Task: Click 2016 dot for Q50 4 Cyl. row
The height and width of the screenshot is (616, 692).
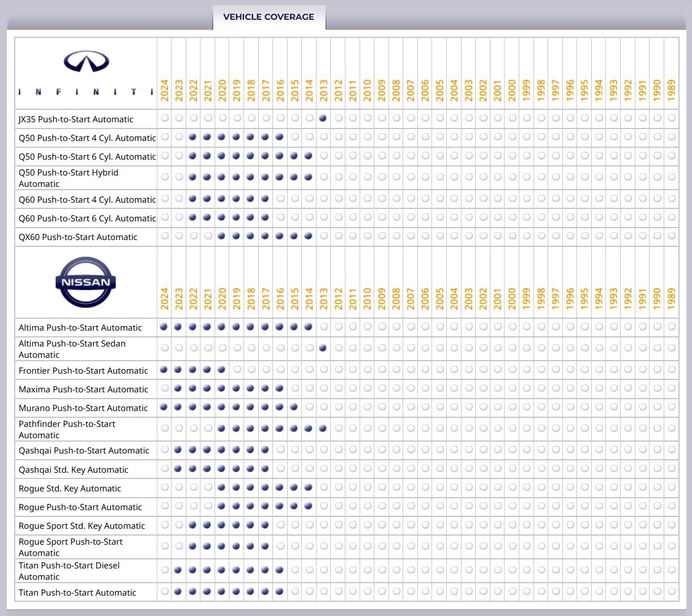Action: (x=280, y=137)
